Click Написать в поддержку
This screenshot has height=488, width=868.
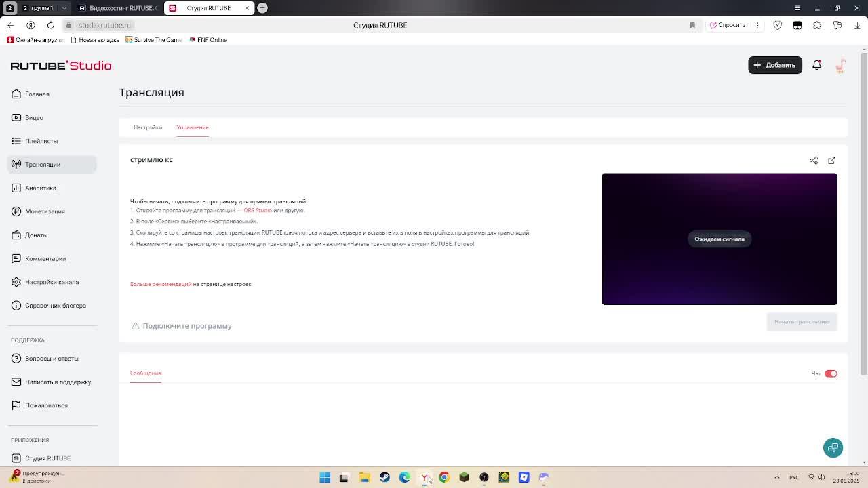coord(51,382)
